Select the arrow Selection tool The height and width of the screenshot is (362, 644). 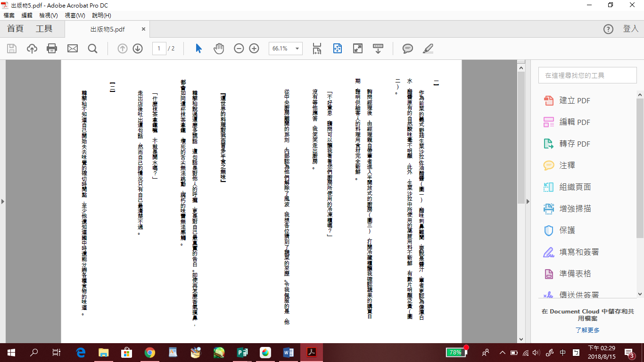point(198,49)
